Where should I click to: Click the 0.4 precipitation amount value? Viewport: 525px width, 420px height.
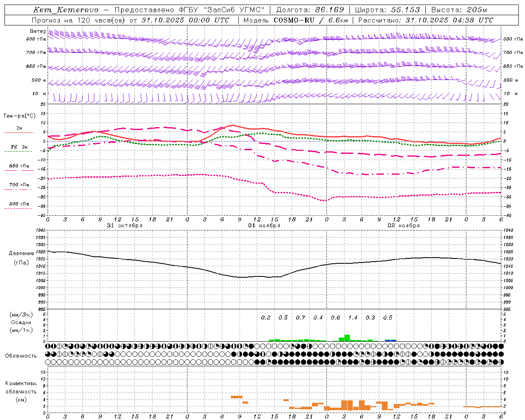pos(318,317)
